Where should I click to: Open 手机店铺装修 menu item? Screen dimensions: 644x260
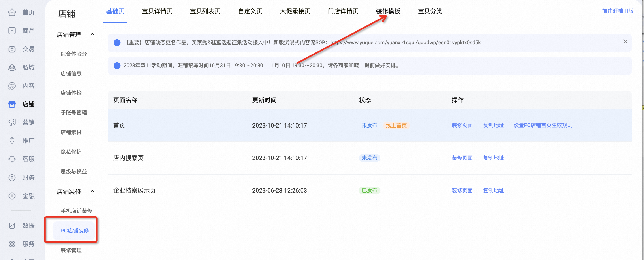[x=76, y=211]
